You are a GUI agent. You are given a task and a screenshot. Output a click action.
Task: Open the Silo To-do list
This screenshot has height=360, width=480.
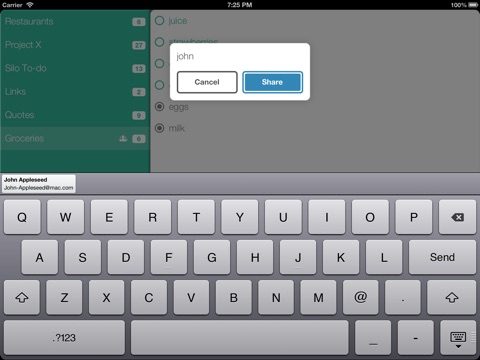75,68
